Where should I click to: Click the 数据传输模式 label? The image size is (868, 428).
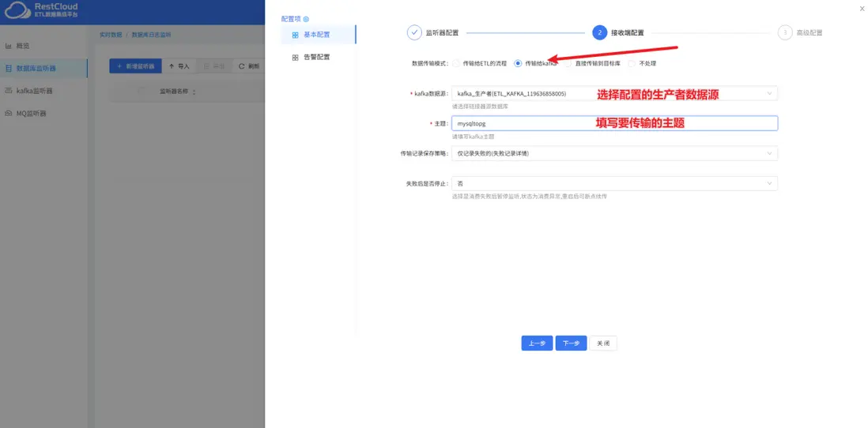(x=429, y=64)
